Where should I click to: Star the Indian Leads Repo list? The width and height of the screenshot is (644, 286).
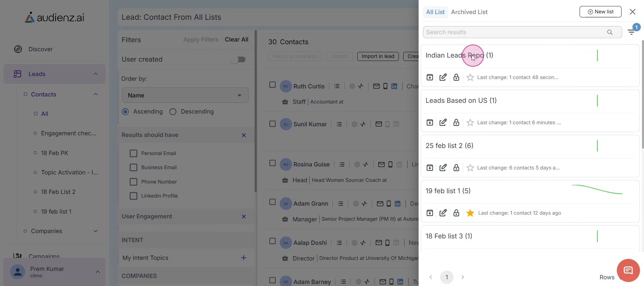[x=470, y=77]
